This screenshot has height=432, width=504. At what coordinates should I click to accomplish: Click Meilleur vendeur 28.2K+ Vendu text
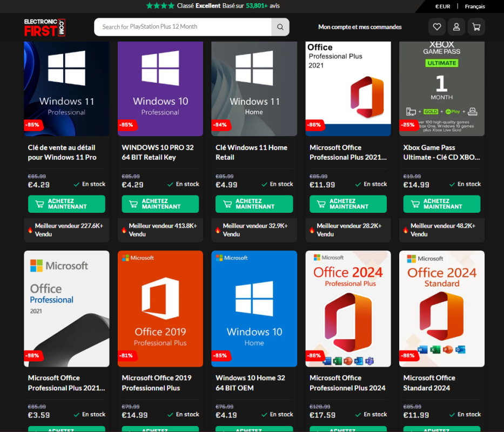pos(349,230)
